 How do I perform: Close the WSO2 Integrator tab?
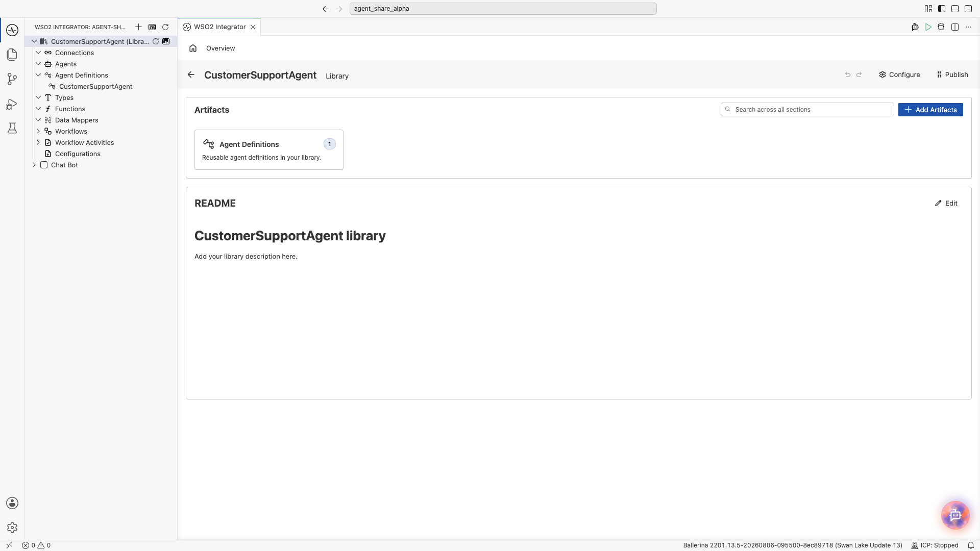coord(253,27)
